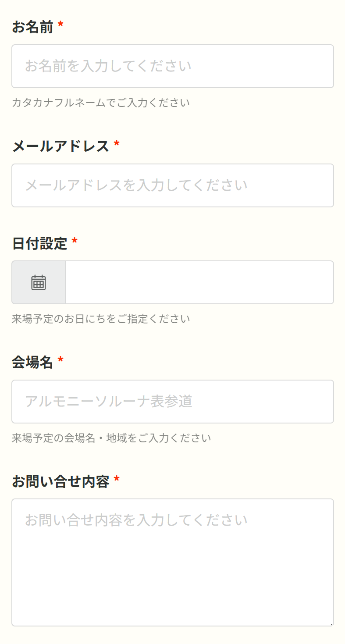Click the 来場予定のお日にち helper text

pyautogui.click(x=100, y=319)
